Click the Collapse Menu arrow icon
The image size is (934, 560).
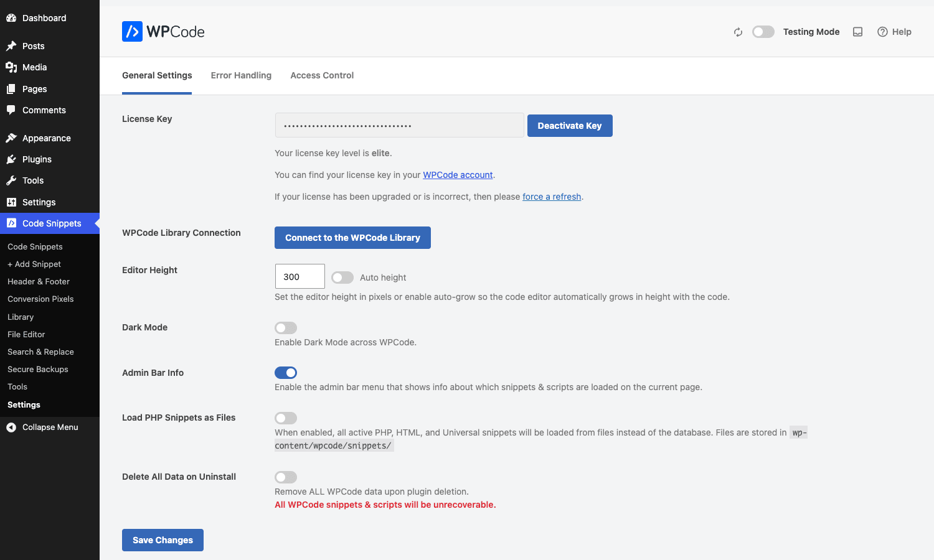11,427
